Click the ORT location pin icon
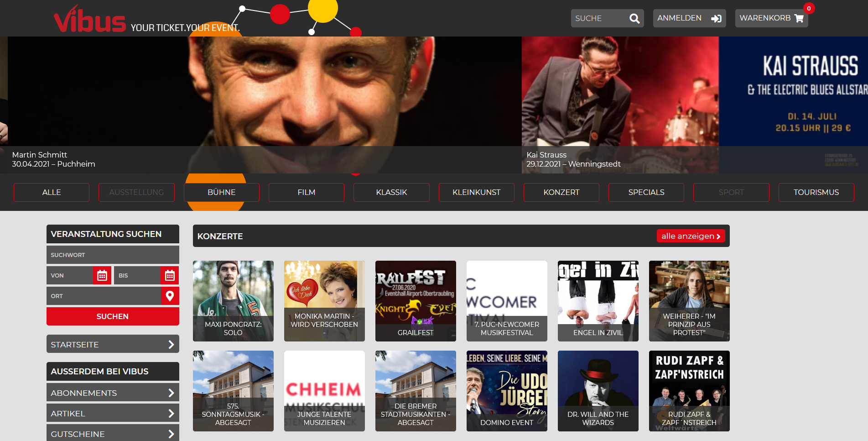Screen dimensions: 868x441 pos(170,296)
